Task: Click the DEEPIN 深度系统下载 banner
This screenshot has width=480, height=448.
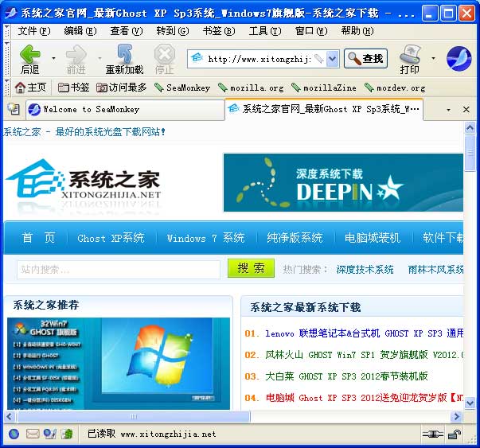Action: click(343, 183)
